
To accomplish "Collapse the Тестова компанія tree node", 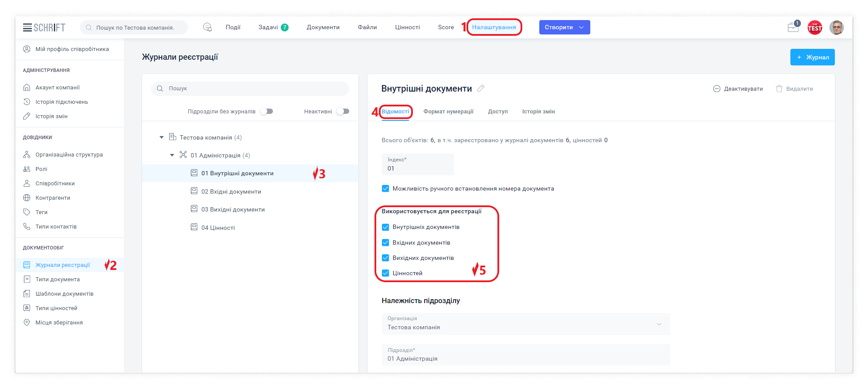I will (162, 137).
